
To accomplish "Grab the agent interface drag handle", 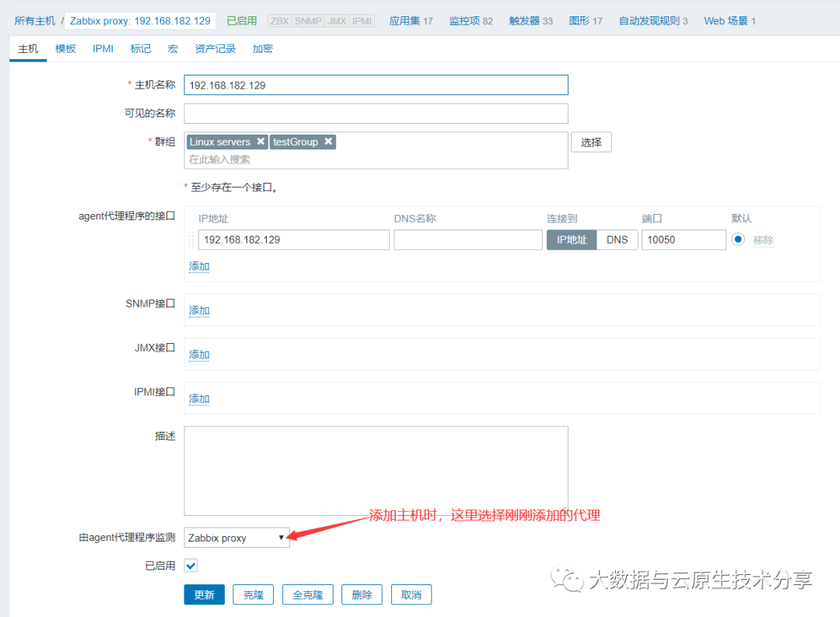I will (x=191, y=240).
